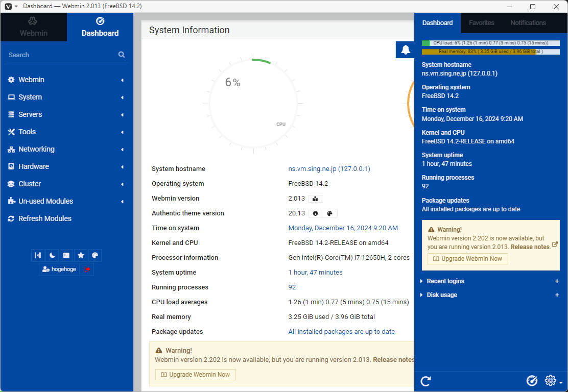The height and width of the screenshot is (392, 568).
Task: Click the notifications bell icon
Action: point(406,50)
